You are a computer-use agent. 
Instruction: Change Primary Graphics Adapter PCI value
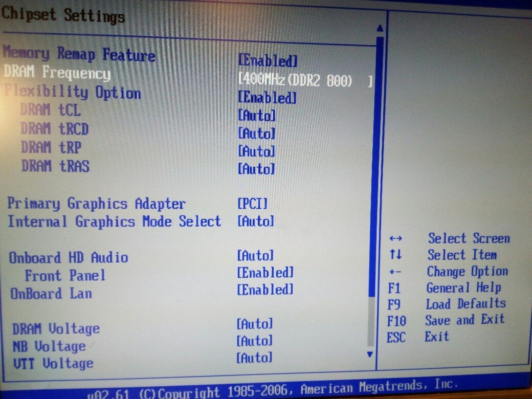click(x=252, y=204)
